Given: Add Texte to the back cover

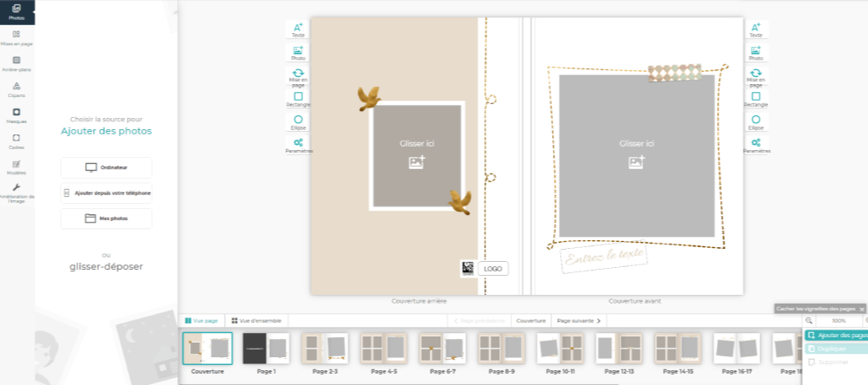Looking at the screenshot, I should point(299,29).
